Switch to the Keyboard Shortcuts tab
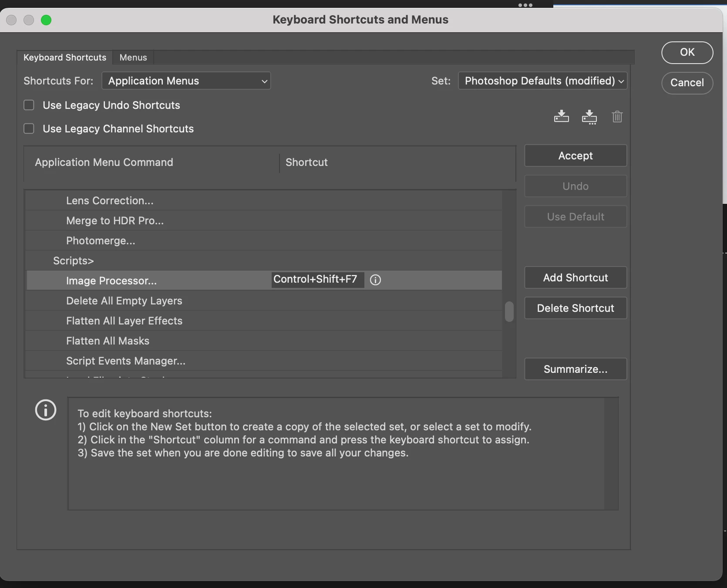Screen dimensions: 727x588 click(65, 57)
